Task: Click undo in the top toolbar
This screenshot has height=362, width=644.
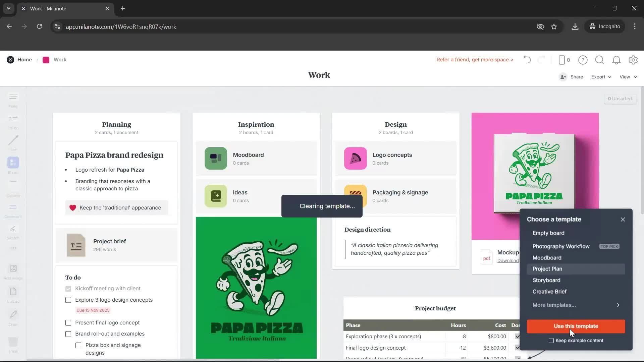Action: click(527, 60)
